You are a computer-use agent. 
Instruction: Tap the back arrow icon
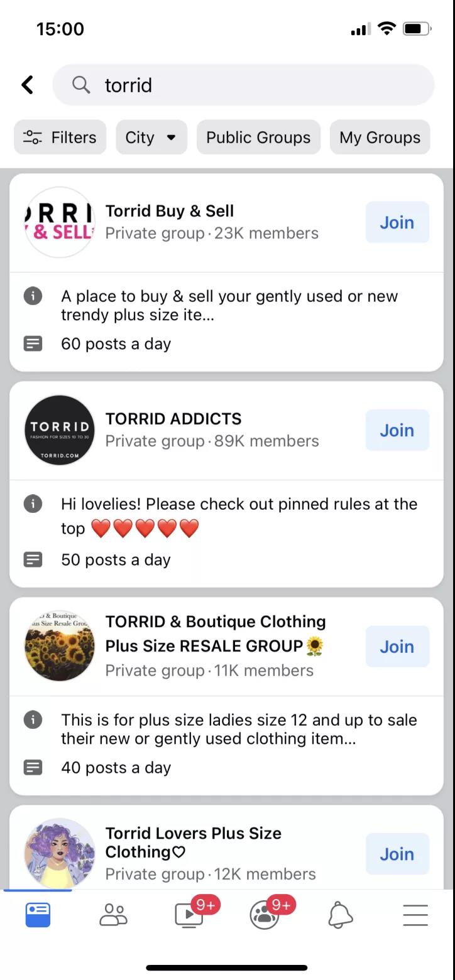click(27, 85)
